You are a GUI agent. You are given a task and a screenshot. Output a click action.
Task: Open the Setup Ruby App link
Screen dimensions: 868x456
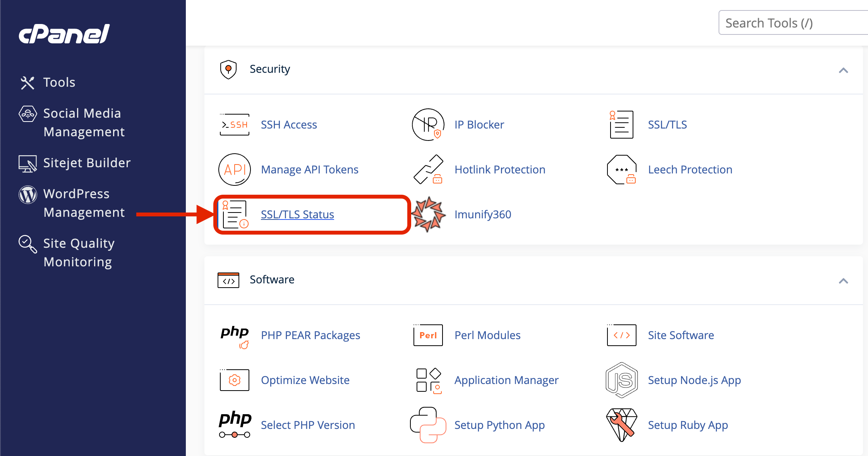[x=688, y=425]
